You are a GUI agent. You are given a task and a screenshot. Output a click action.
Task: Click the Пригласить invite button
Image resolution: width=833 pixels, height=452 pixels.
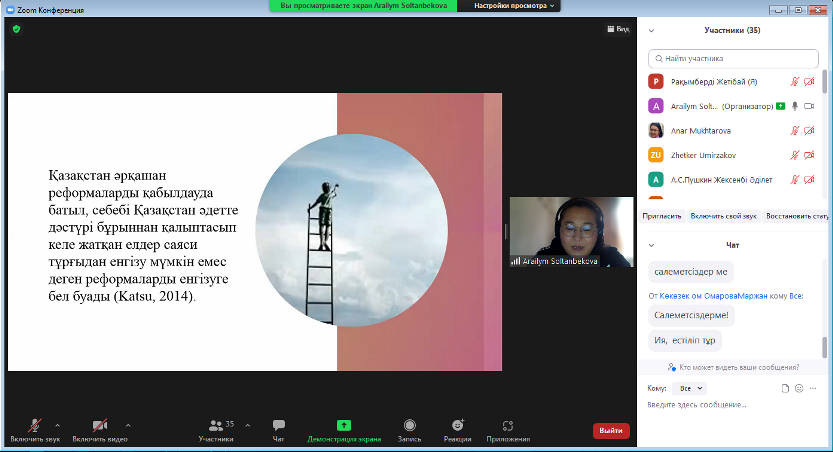[x=662, y=215]
